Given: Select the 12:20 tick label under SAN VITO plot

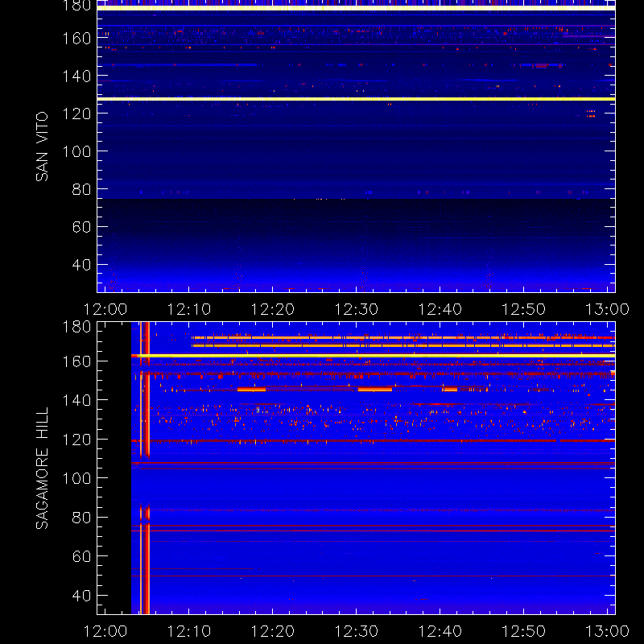Looking at the screenshot, I should tap(273, 309).
